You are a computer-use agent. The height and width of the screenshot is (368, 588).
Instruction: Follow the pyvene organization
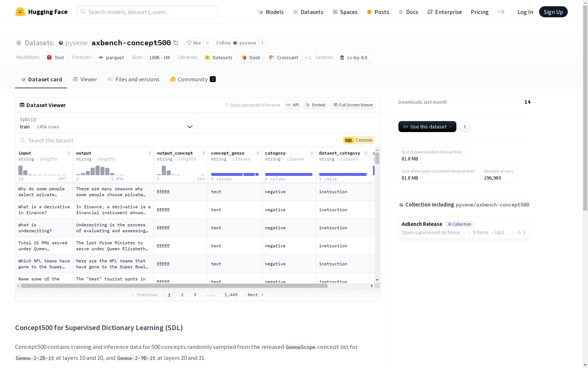[236, 43]
